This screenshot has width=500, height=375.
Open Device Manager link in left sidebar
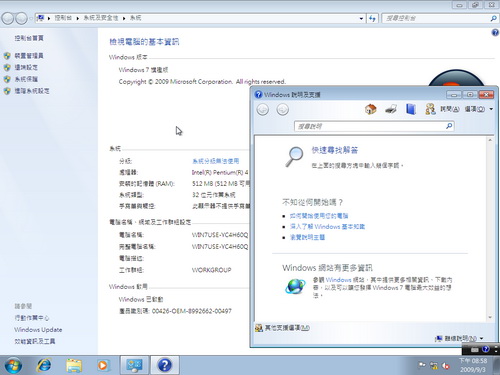click(x=29, y=56)
